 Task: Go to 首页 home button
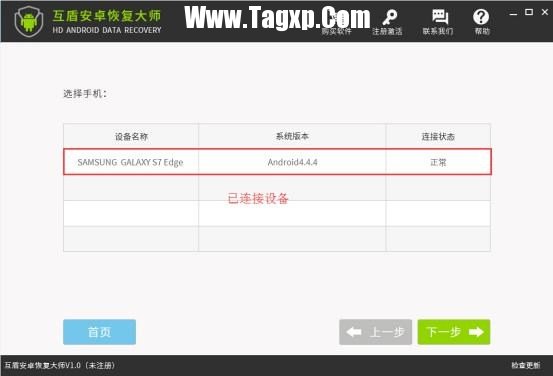coord(99,332)
